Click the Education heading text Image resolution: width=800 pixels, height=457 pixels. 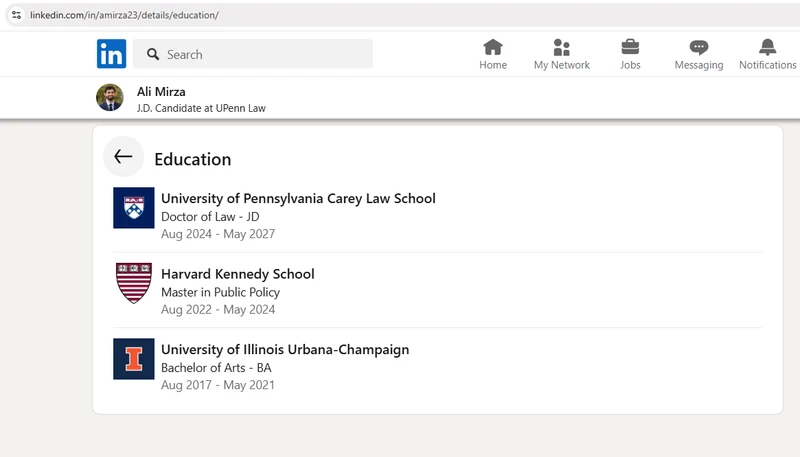(x=193, y=159)
